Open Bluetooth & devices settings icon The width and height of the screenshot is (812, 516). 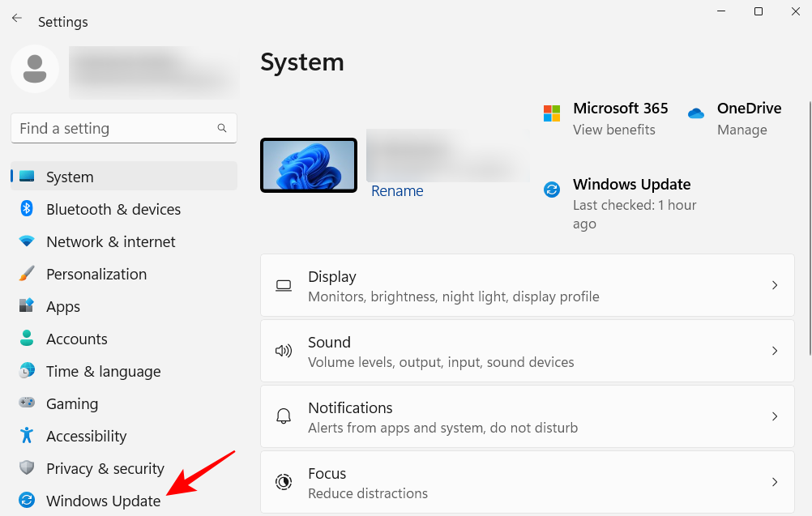pos(28,209)
